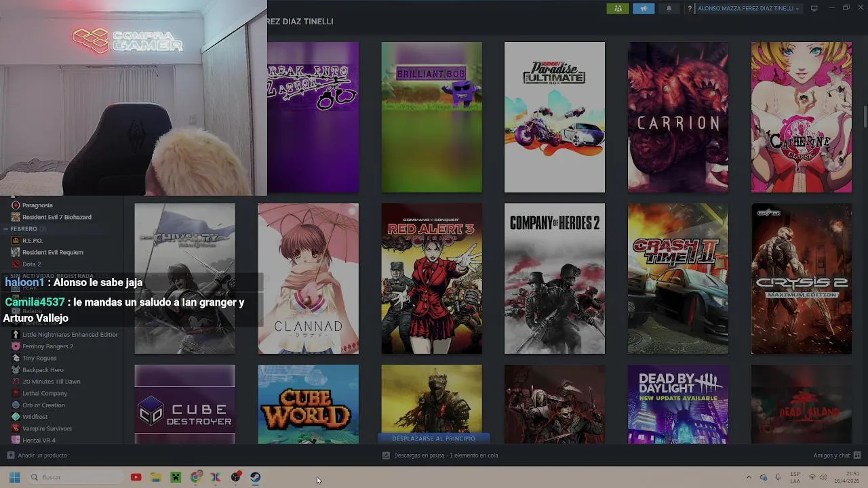Open the Break Into Zatwor game cover

(313, 117)
